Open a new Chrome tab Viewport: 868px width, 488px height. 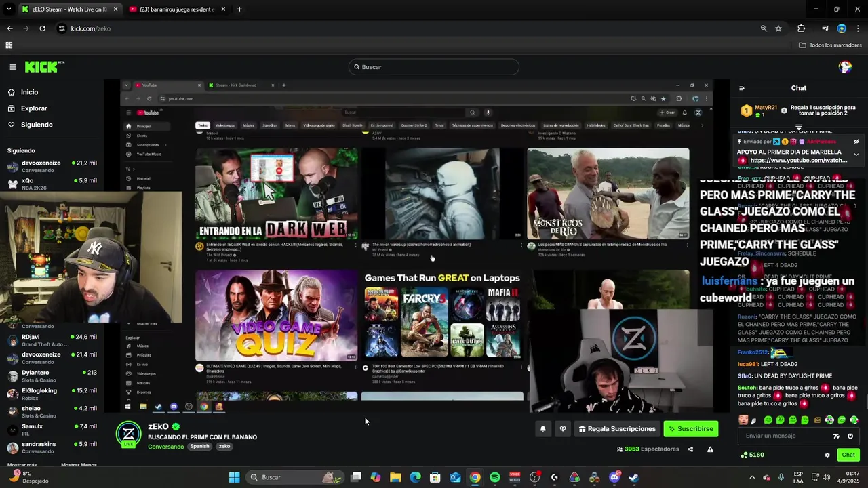[x=239, y=9]
